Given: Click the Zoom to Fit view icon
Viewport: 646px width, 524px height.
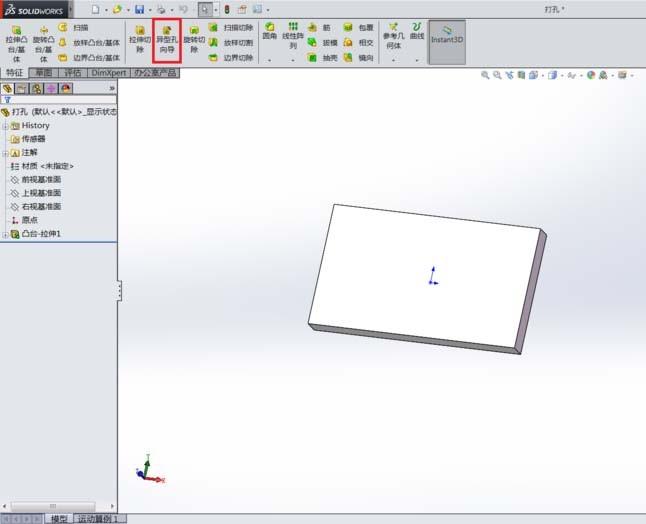Looking at the screenshot, I should click(x=485, y=75).
